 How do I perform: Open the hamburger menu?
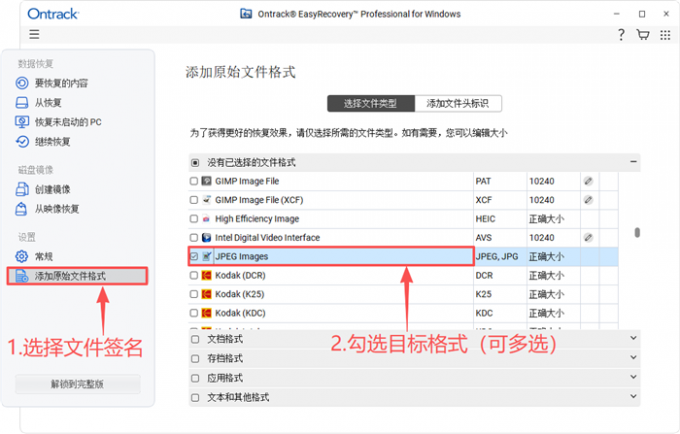34,34
